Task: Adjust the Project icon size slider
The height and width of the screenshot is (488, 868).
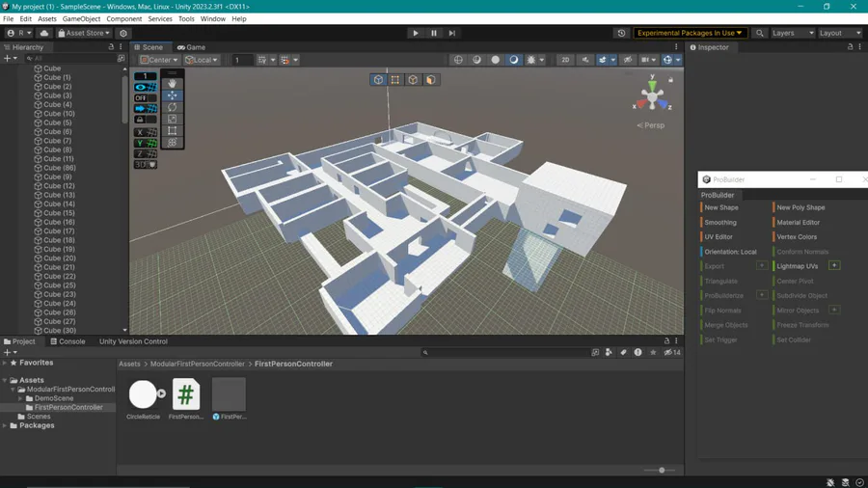Action: coord(662,471)
